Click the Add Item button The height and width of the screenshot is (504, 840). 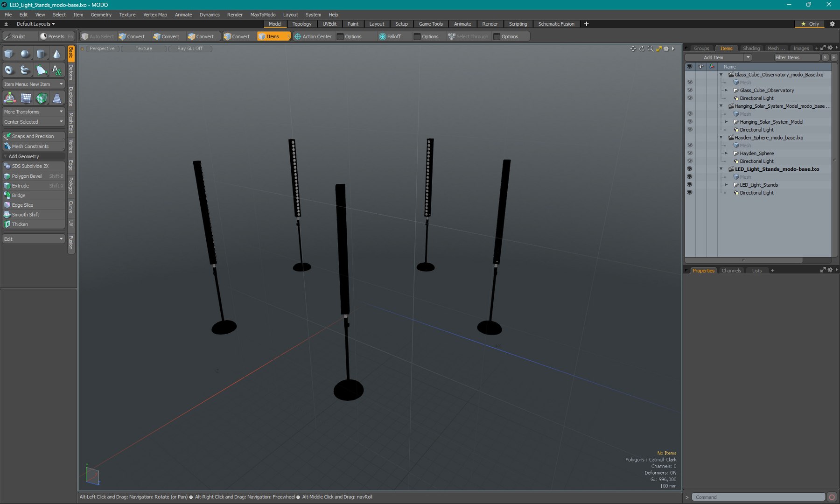pos(714,57)
